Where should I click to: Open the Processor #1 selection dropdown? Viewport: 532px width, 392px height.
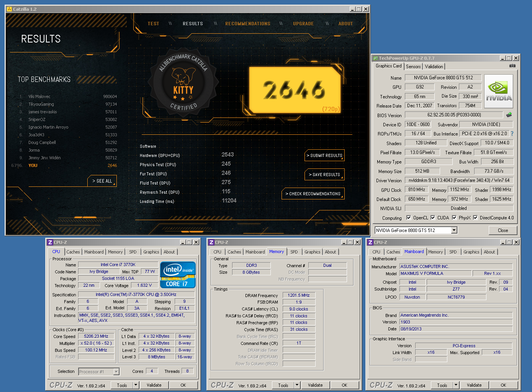pos(116,371)
